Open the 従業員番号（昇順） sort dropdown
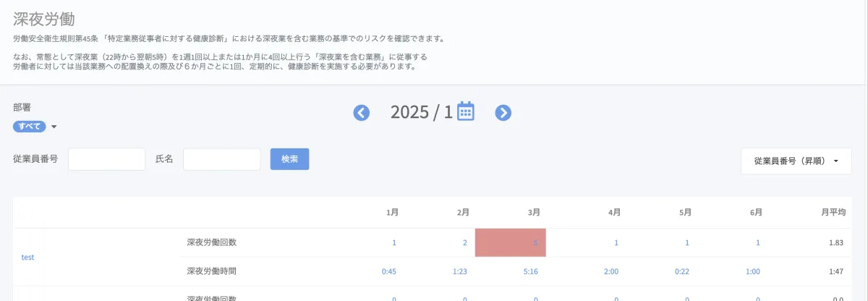The width and height of the screenshot is (868, 301). point(796,161)
